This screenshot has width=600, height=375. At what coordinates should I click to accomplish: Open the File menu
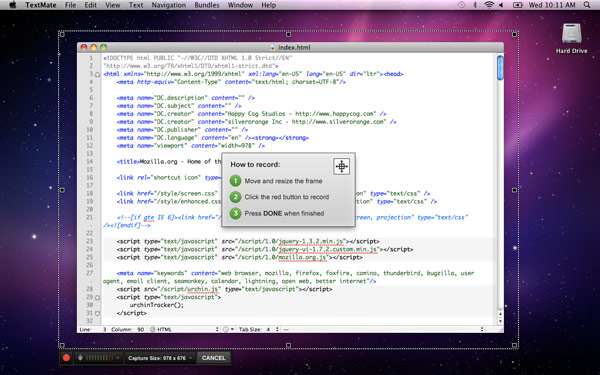pyautogui.click(x=70, y=5)
